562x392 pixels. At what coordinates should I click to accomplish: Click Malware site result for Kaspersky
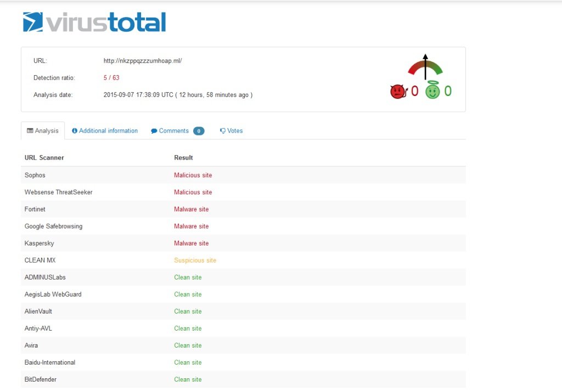pyautogui.click(x=192, y=243)
